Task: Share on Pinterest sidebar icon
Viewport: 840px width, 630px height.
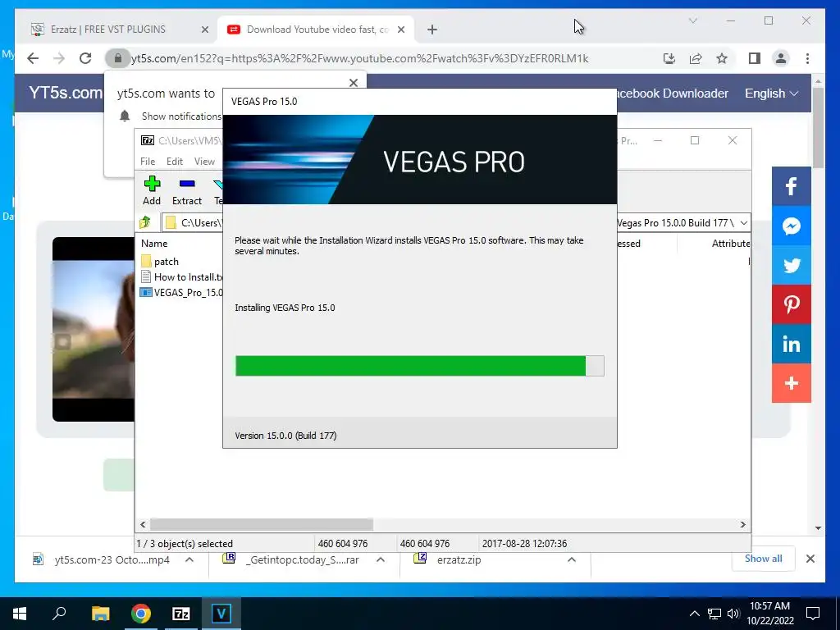Action: point(792,304)
